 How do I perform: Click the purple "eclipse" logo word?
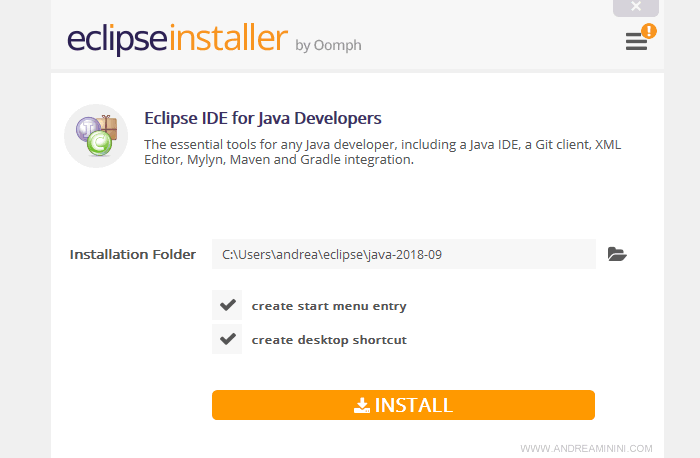(118, 39)
